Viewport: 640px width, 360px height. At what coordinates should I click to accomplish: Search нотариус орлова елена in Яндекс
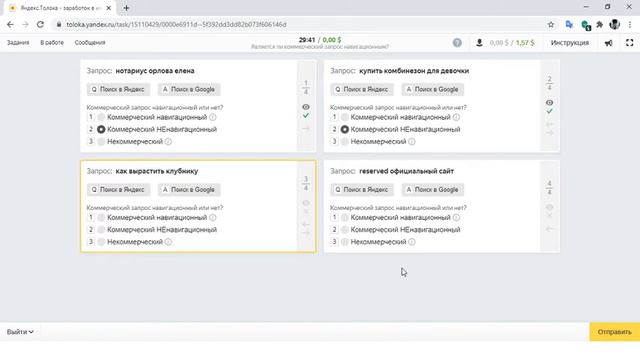(x=118, y=89)
